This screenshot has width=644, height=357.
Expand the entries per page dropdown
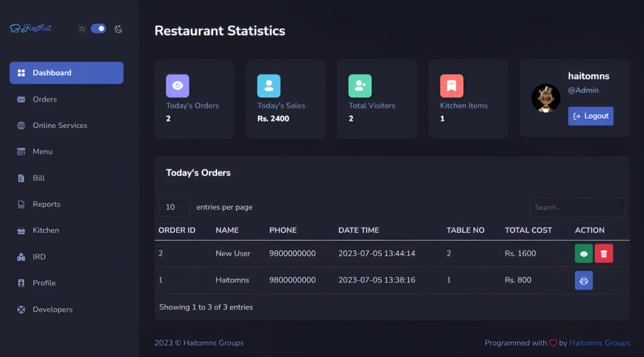[x=174, y=207]
